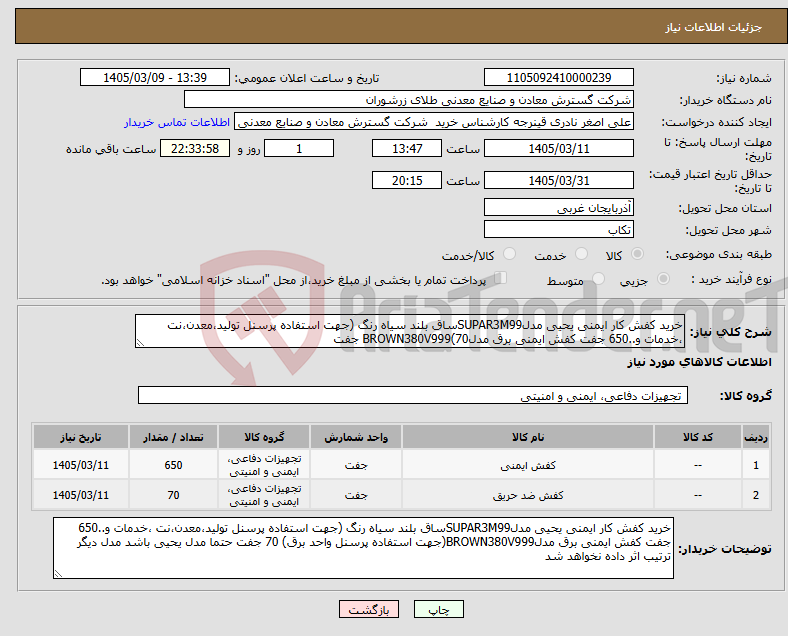This screenshot has width=788, height=636.
Task: Click the واحد شمارش column header
Action: point(356,437)
